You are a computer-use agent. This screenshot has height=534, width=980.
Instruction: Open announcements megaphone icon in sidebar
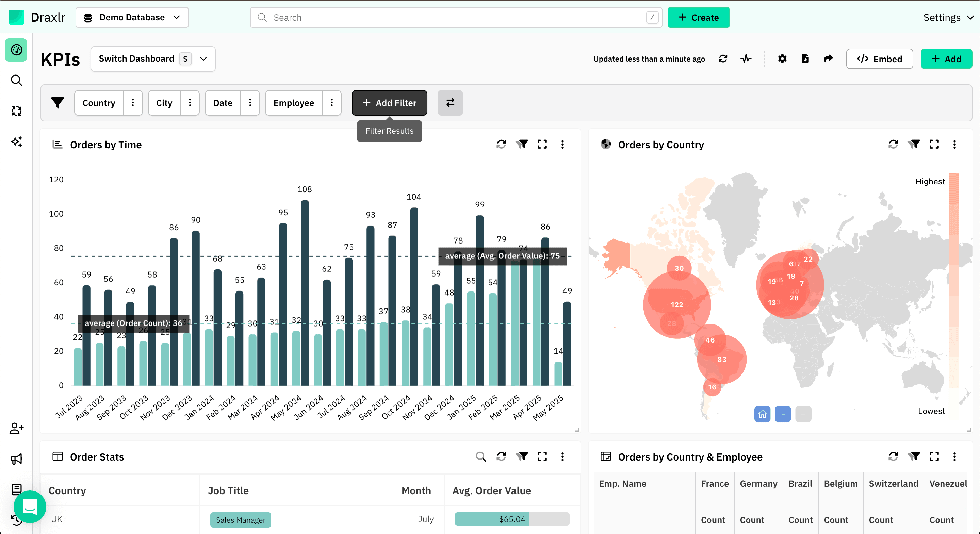16,459
